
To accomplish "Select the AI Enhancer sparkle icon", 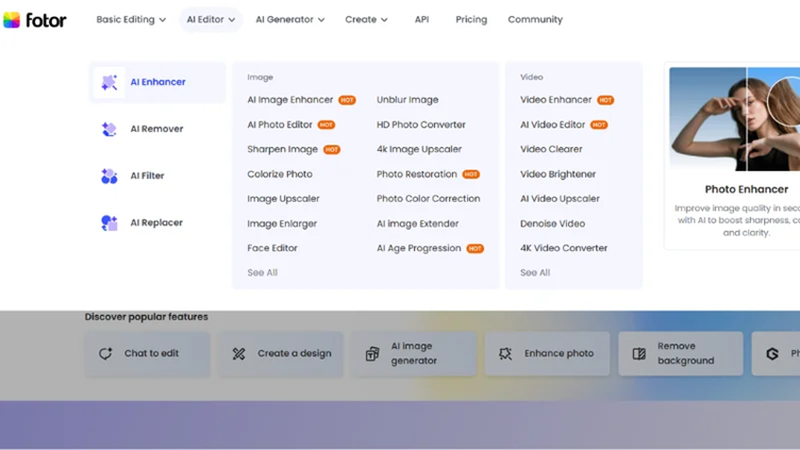I will 109,82.
